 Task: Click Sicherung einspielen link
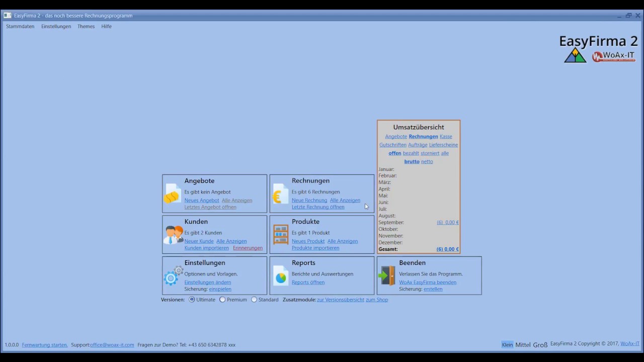[x=220, y=289]
